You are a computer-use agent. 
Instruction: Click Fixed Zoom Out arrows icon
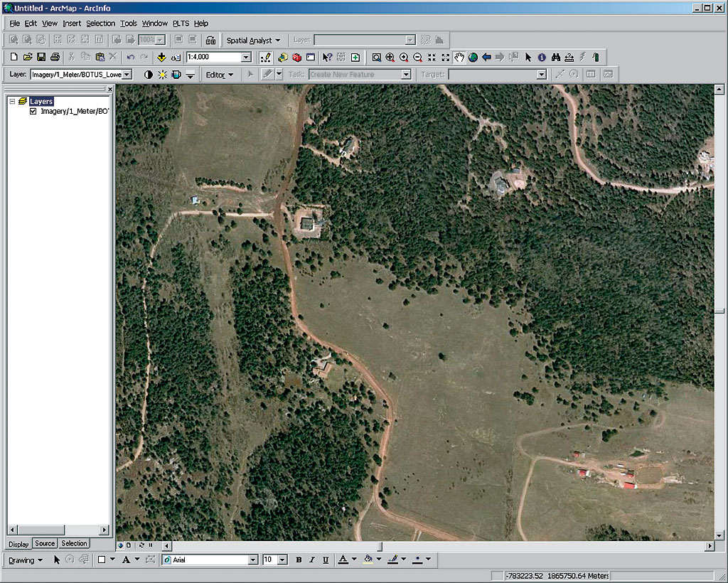coord(446,57)
